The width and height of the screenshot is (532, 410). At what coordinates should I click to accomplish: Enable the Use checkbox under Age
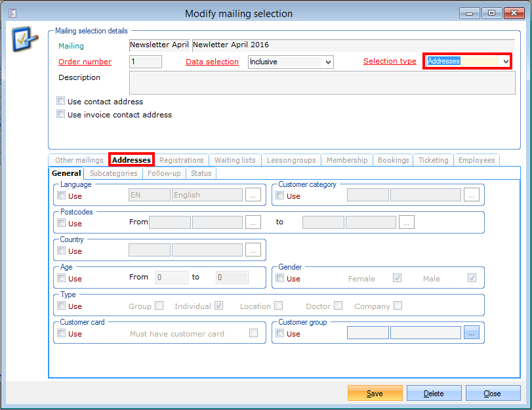click(62, 278)
